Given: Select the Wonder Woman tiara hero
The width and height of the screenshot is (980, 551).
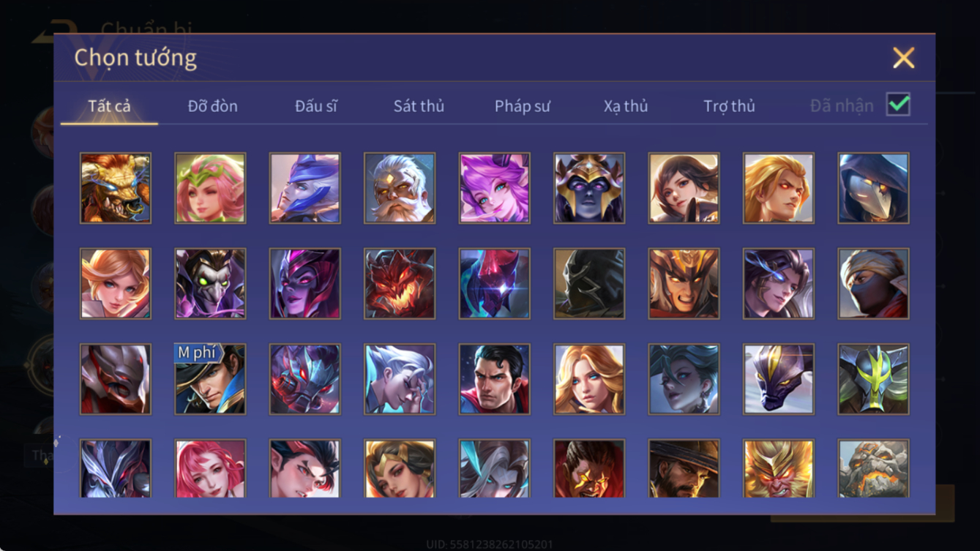Looking at the screenshot, I should tap(400, 468).
